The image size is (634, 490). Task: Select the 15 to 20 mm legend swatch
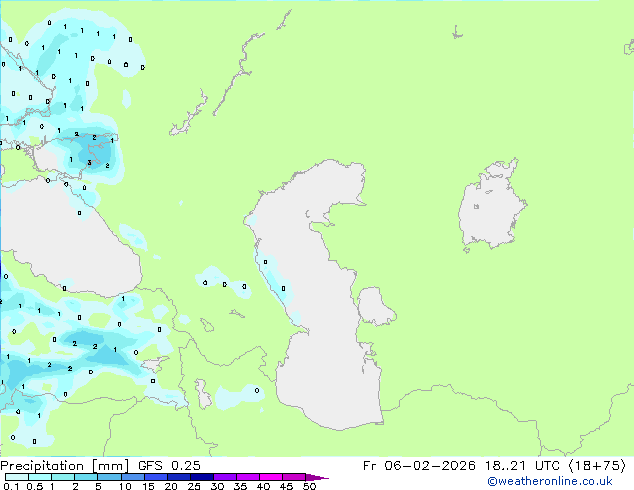[156, 477]
